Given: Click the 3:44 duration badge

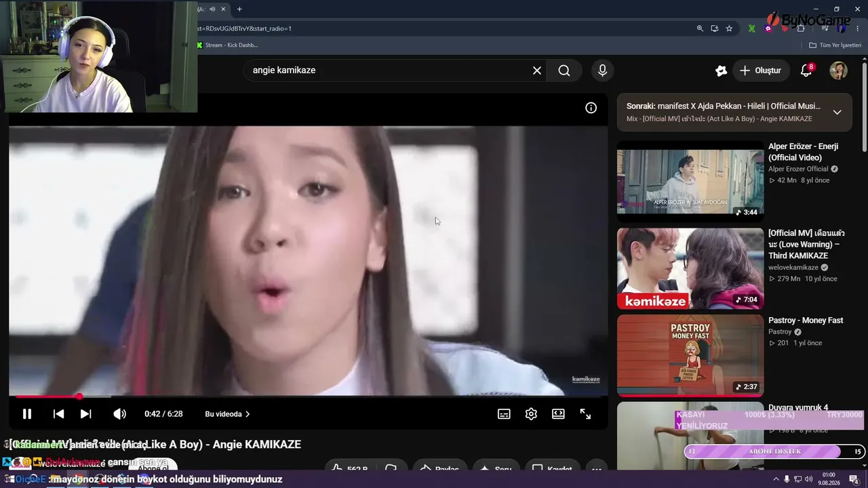Looking at the screenshot, I should click(x=747, y=212).
